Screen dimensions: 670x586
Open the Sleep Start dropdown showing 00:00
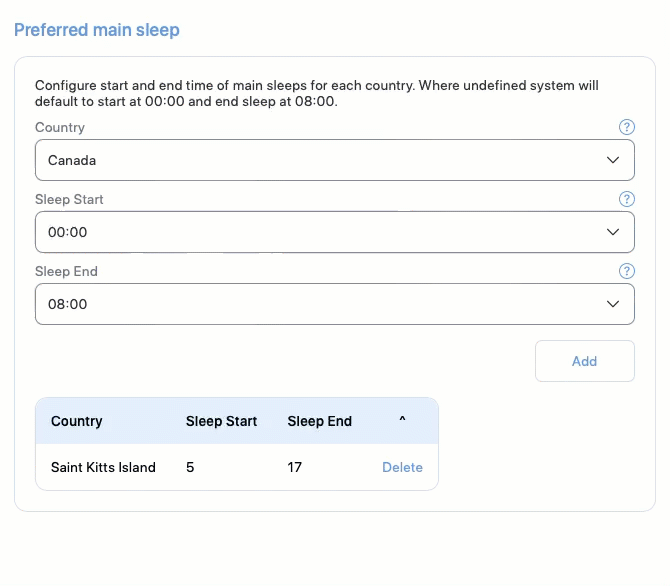click(x=335, y=232)
